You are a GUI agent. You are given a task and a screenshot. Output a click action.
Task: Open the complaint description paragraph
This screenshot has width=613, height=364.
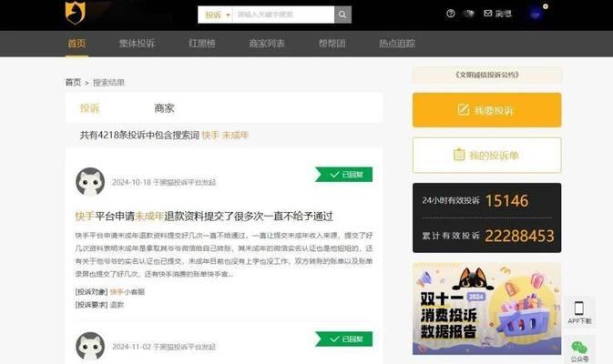pos(224,255)
